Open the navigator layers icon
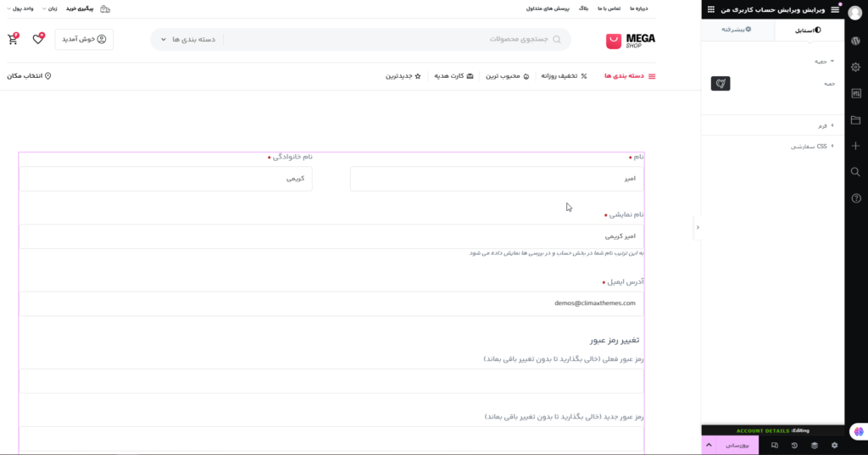 click(x=815, y=445)
